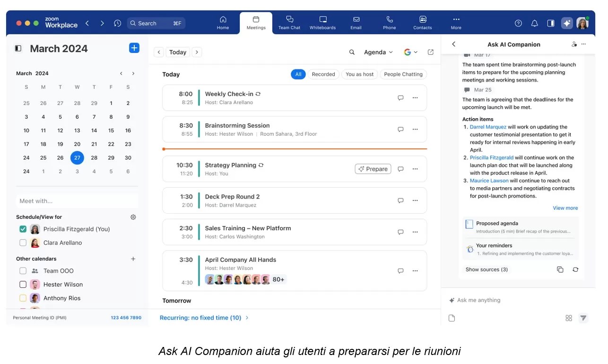This screenshot has height=364, width=608.
Task: Go to the previous day in agenda
Action: coord(159,52)
